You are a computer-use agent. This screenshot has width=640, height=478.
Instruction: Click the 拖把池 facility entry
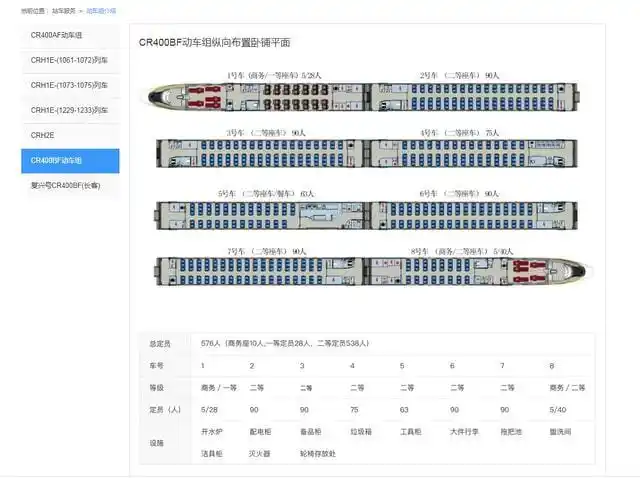(511, 432)
